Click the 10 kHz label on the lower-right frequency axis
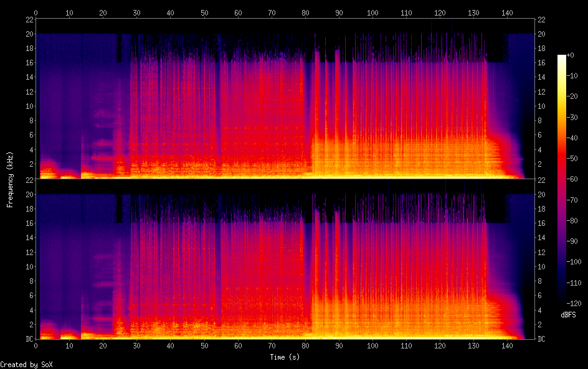This screenshot has width=588, height=369. (x=542, y=266)
